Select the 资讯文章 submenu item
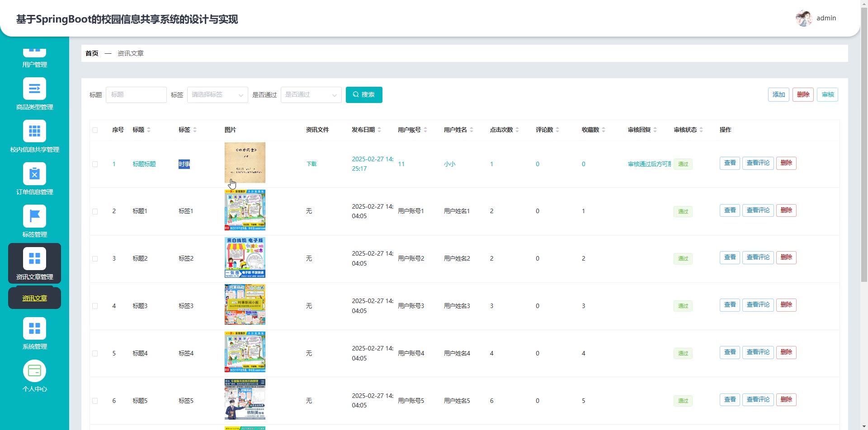The width and height of the screenshot is (868, 430). (34, 298)
